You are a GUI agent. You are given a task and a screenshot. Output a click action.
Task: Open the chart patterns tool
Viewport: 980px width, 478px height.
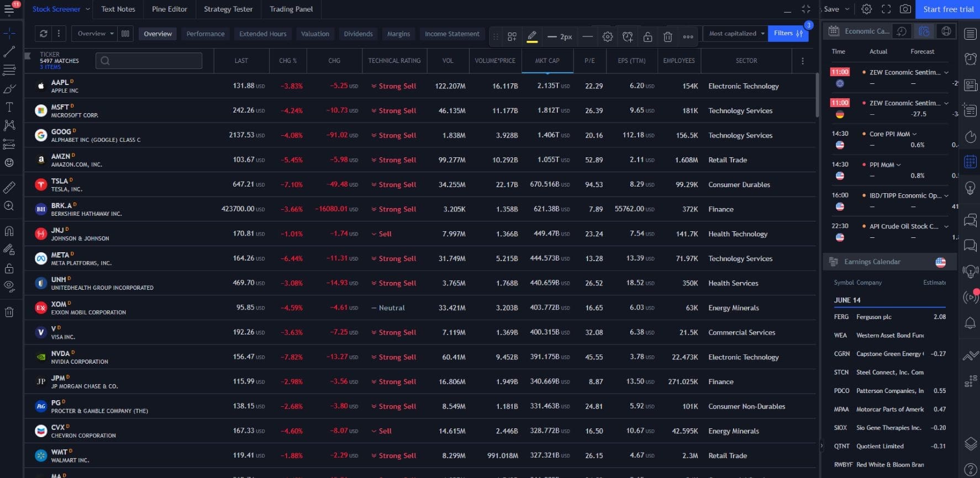(x=9, y=125)
